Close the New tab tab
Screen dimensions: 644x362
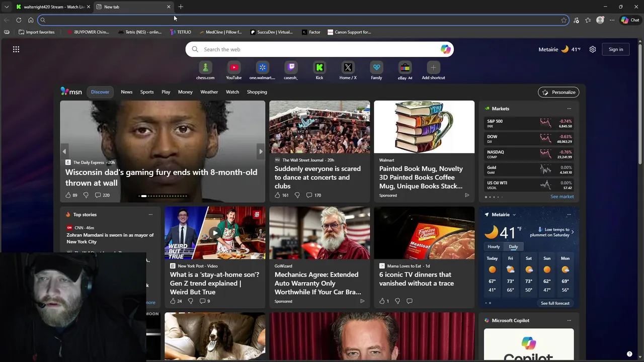169,7
